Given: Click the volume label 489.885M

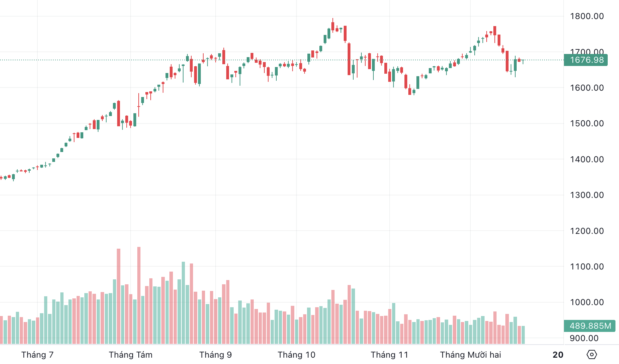Looking at the screenshot, I should tap(590, 326).
